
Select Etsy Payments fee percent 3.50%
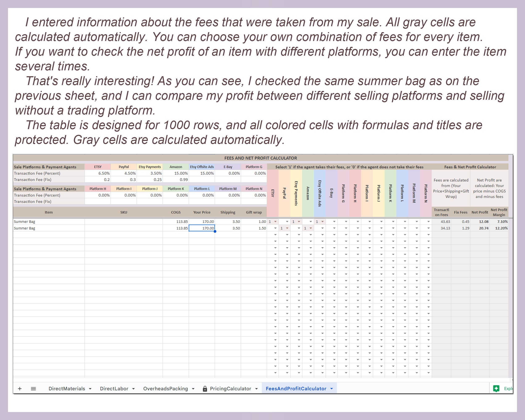click(x=150, y=173)
